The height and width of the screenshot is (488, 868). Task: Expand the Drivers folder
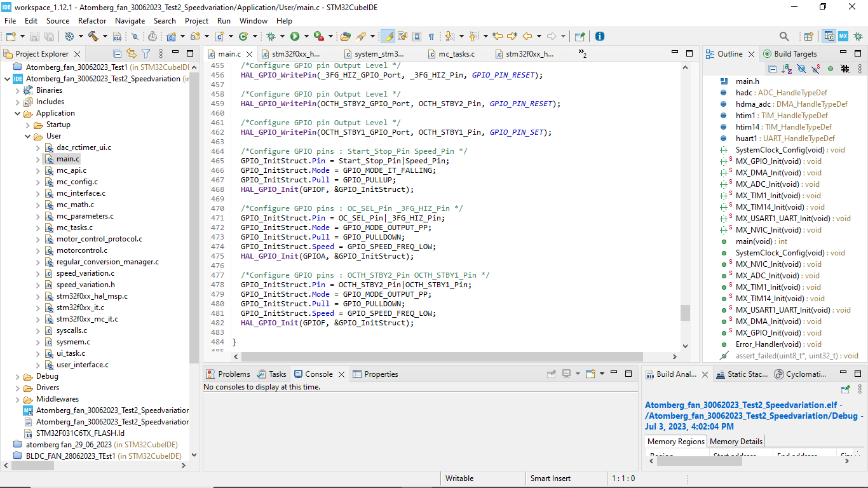(17, 387)
